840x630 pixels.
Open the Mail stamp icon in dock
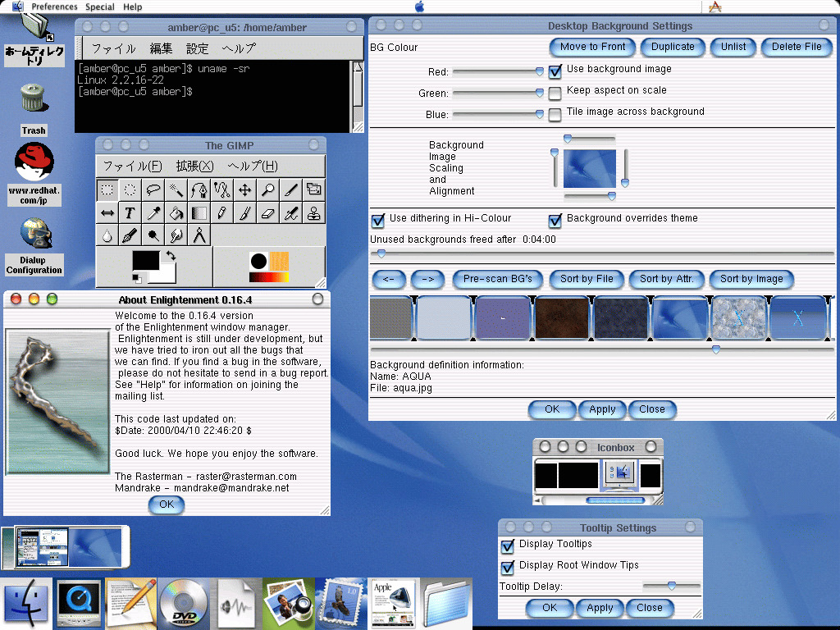(340, 603)
